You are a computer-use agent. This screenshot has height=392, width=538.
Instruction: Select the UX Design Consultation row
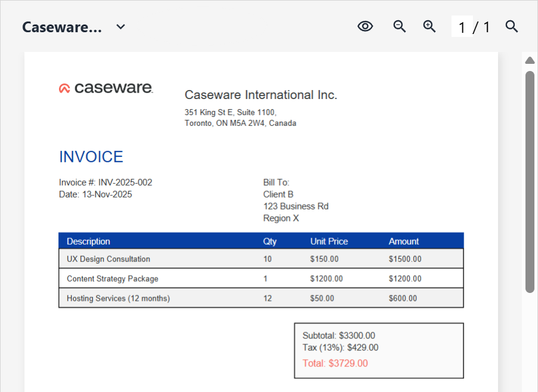point(109,259)
